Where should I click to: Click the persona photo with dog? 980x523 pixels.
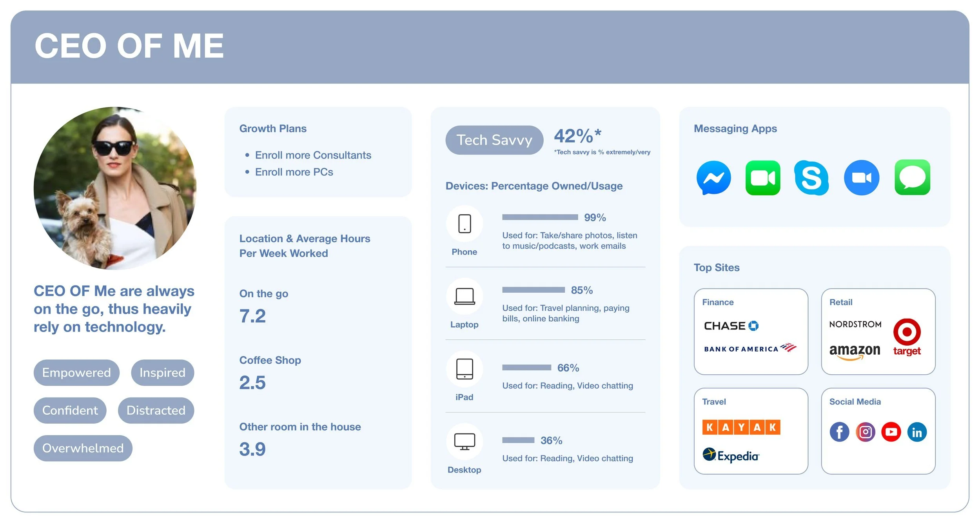click(115, 188)
